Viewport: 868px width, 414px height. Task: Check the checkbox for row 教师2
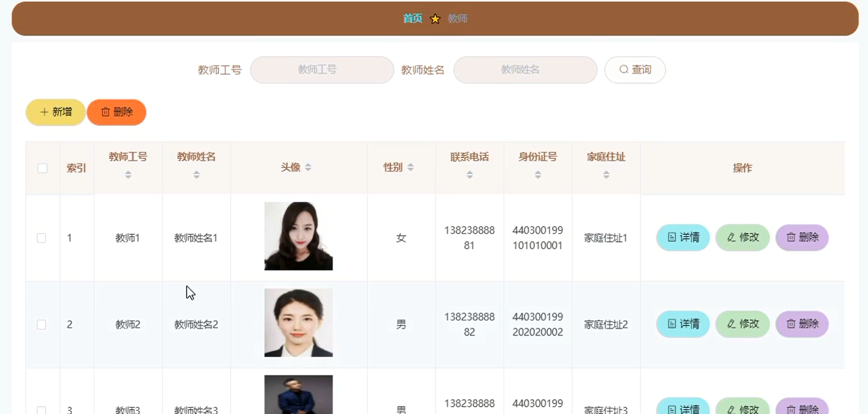42,324
